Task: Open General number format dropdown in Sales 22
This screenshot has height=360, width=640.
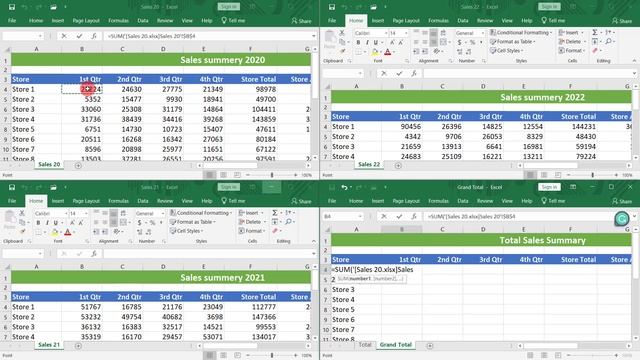Action: (483, 33)
